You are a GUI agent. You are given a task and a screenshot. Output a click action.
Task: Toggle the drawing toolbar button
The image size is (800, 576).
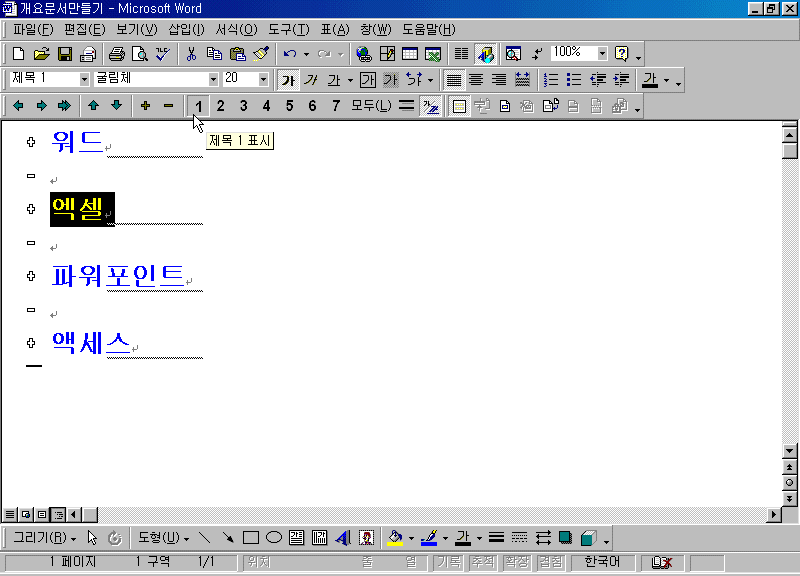pos(485,54)
